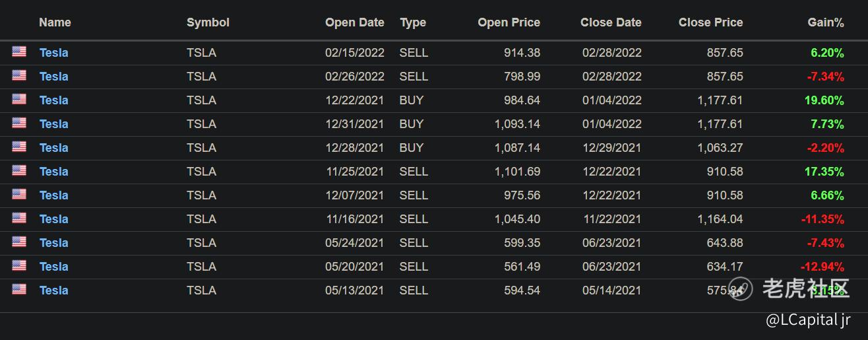Click the flag icon in the 11/16/2021 row
Image resolution: width=868 pixels, height=340 pixels.
[19, 218]
